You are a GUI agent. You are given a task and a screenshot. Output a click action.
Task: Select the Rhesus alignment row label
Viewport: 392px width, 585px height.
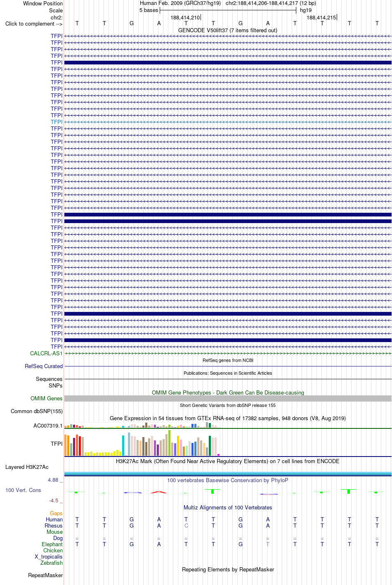tap(54, 526)
